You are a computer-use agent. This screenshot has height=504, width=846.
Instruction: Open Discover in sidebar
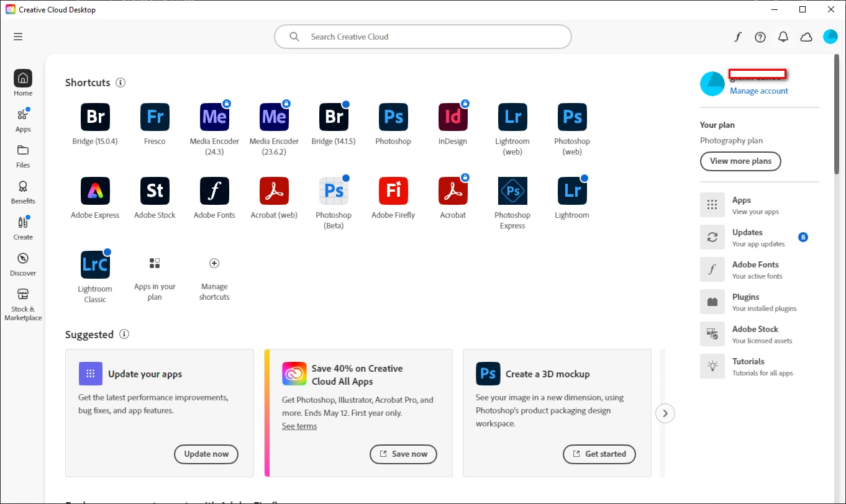point(23,263)
